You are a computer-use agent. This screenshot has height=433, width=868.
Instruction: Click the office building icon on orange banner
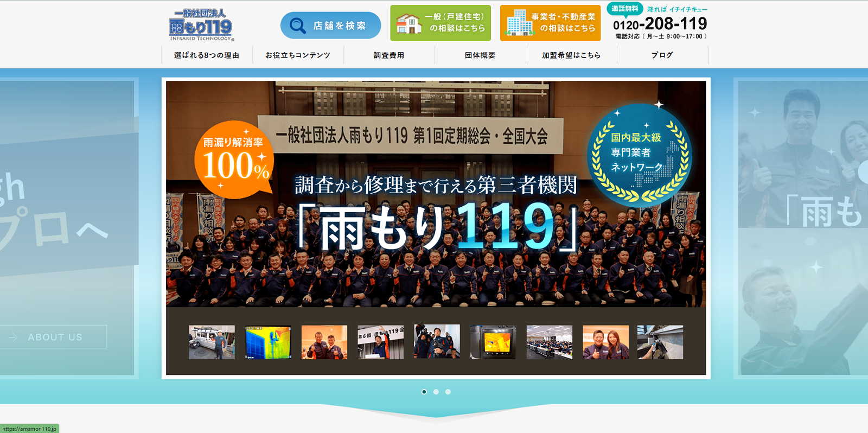(519, 23)
